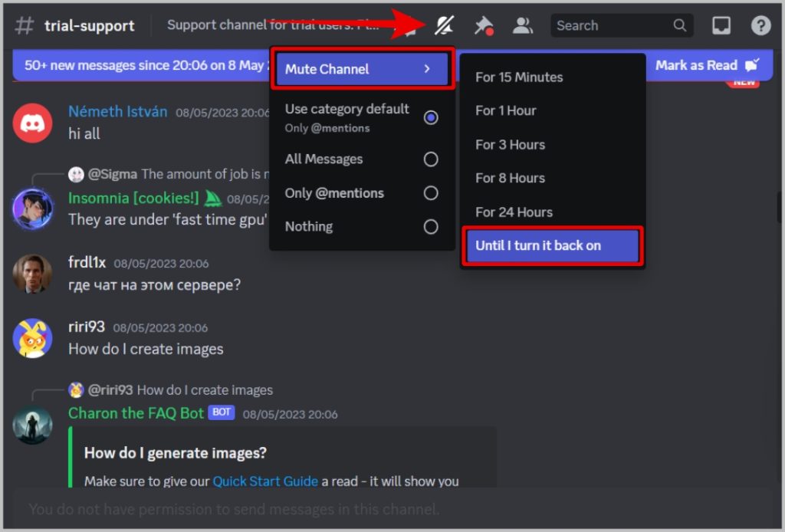The image size is (785, 532).
Task: Mute channel For 15 Minutes
Action: tap(519, 77)
